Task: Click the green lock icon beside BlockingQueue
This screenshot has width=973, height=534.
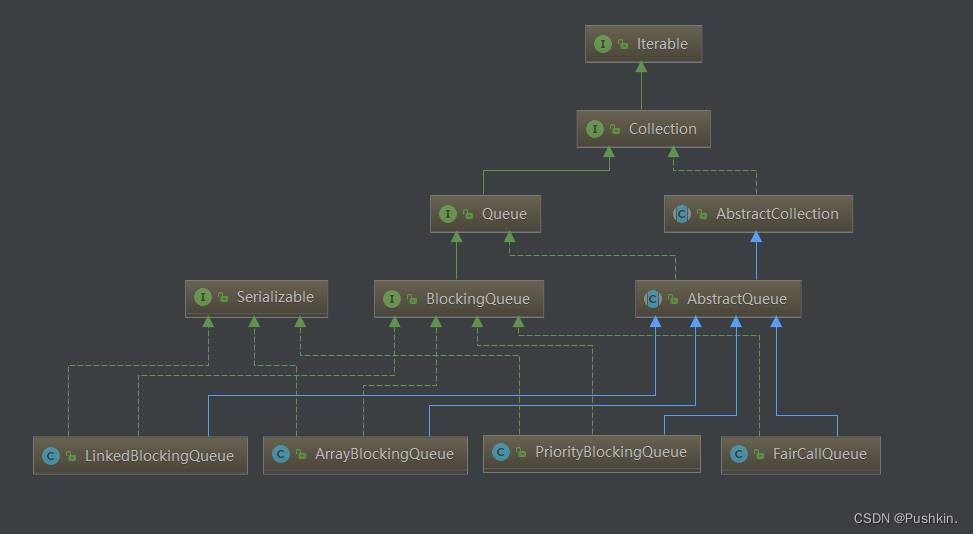Action: tap(412, 299)
